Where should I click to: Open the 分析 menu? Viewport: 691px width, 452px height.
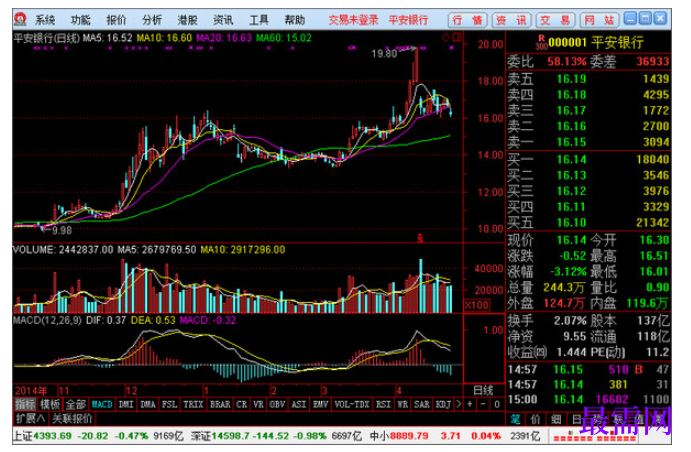(x=152, y=20)
